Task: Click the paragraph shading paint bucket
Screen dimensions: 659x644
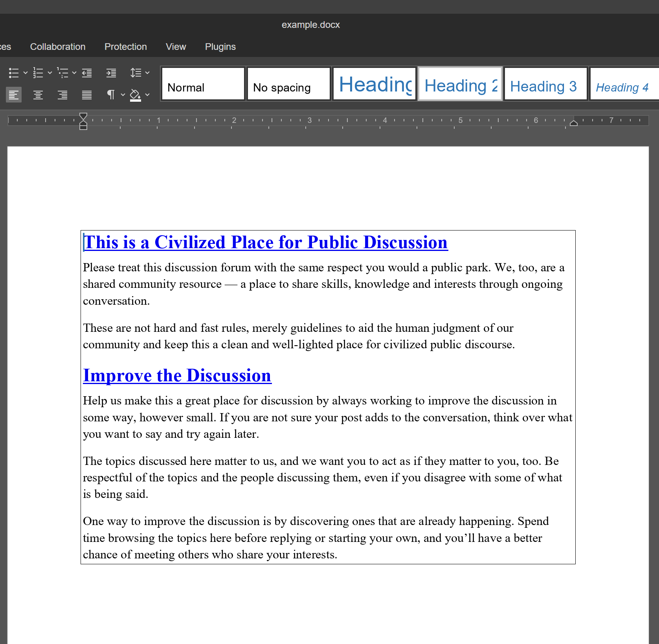Action: tap(136, 95)
